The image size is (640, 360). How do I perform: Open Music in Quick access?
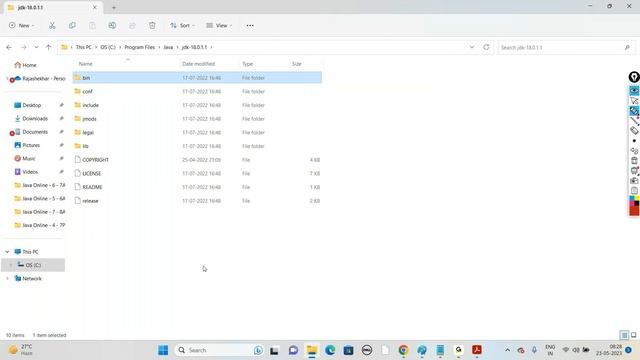tap(25, 159)
